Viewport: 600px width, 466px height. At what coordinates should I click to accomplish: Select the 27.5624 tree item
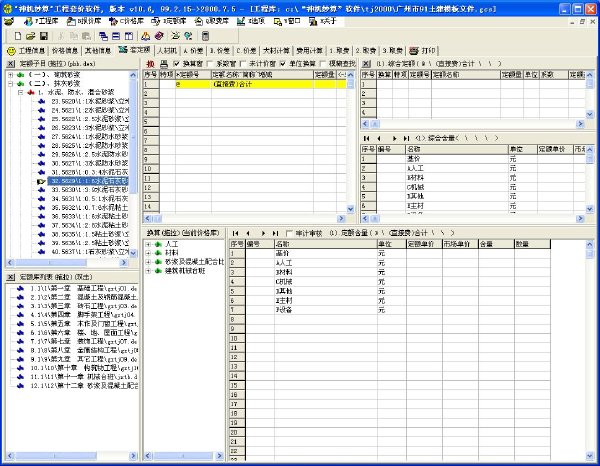pyautogui.click(x=90, y=137)
